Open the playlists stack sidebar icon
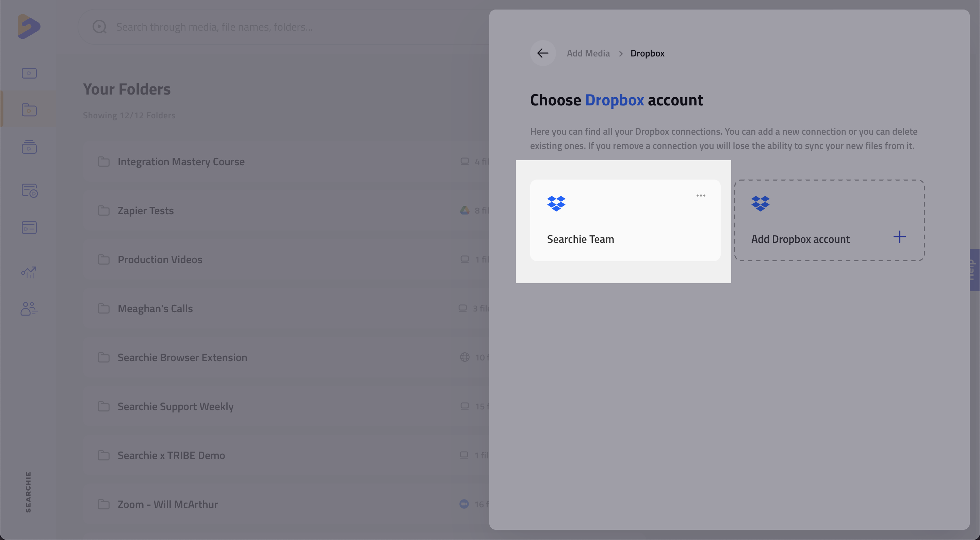 pos(29,147)
